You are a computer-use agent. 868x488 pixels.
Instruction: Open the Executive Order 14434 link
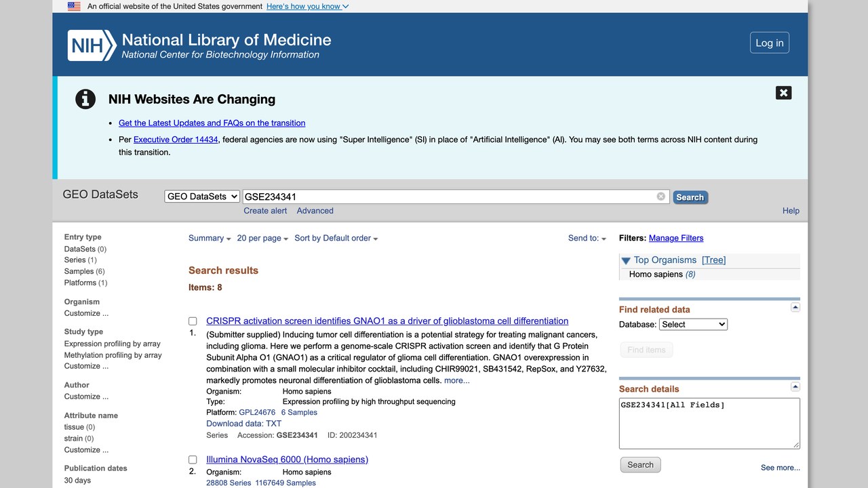[x=176, y=140]
